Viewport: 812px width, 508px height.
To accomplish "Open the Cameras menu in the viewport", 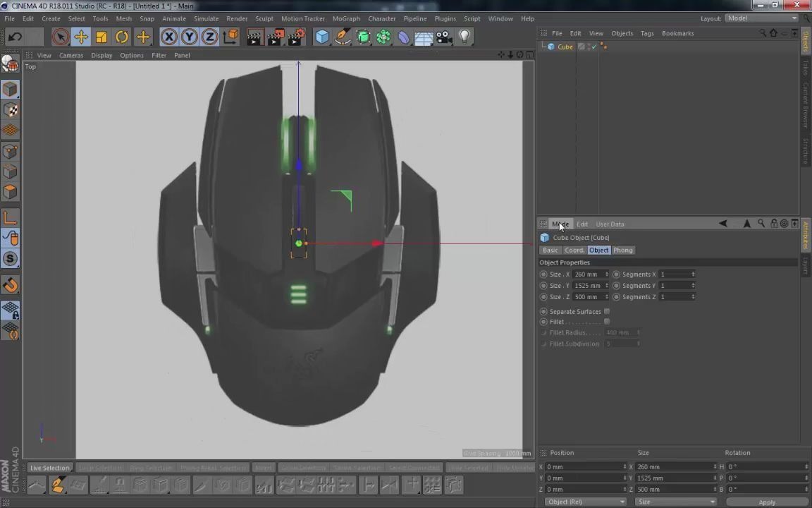I will [70, 55].
